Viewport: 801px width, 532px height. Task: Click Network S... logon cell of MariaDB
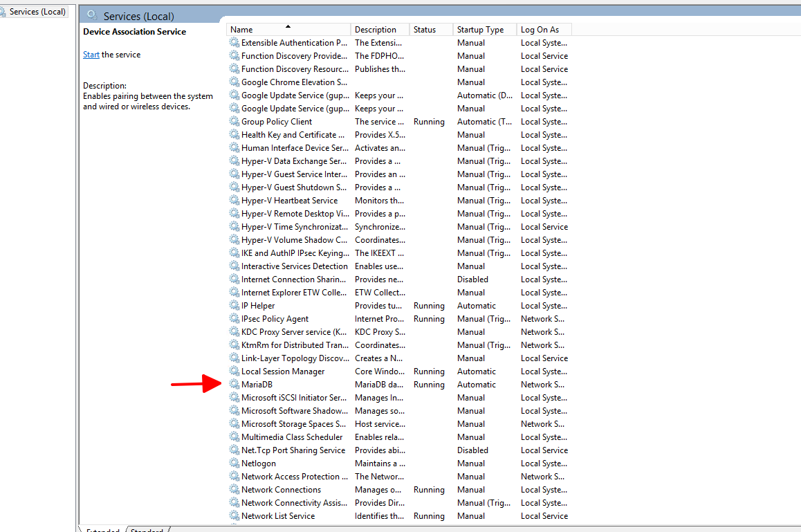(x=542, y=385)
